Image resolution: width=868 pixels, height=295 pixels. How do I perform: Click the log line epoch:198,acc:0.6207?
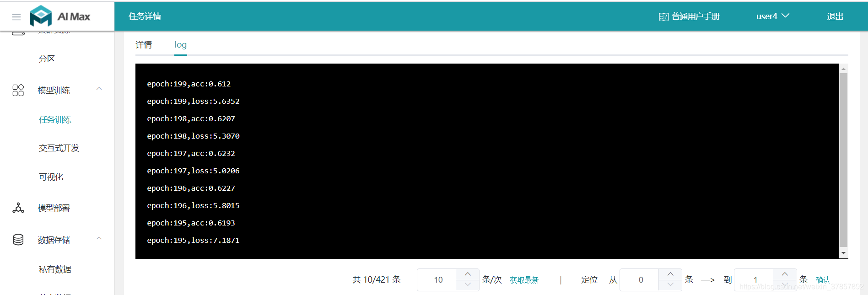coord(191,118)
